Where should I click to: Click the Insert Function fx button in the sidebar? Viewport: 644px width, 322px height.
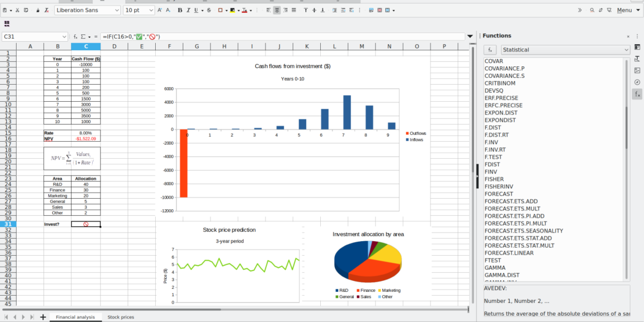(x=490, y=50)
